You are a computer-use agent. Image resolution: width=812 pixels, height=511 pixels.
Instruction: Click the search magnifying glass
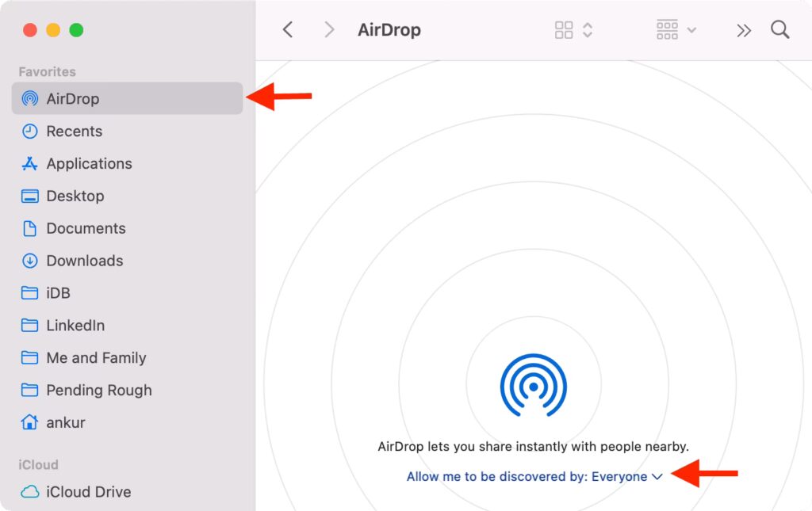click(780, 30)
